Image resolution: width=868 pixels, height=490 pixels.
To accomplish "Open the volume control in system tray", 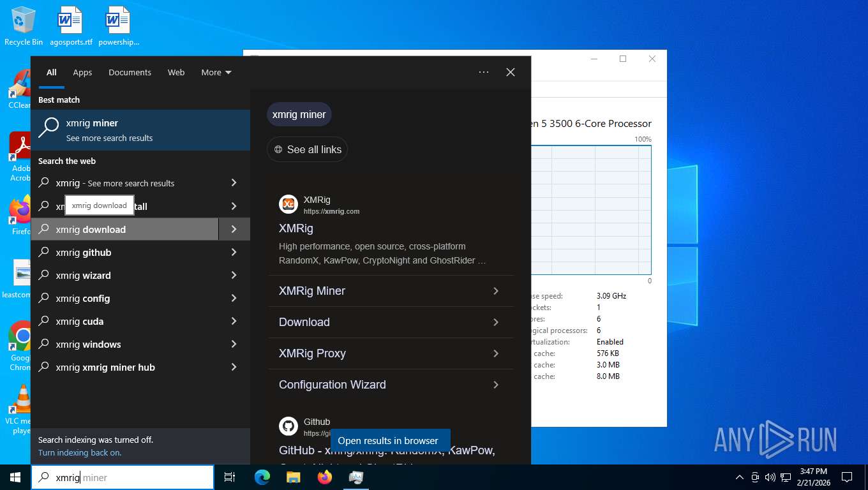I will (x=770, y=477).
